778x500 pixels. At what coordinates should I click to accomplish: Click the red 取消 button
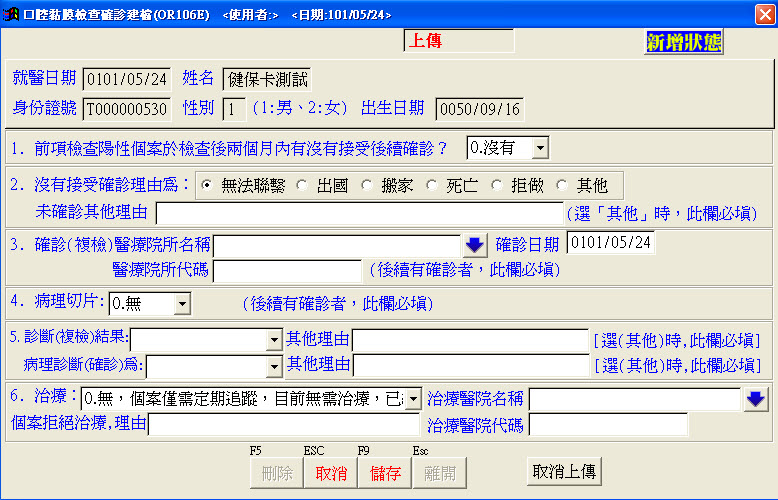click(x=330, y=473)
